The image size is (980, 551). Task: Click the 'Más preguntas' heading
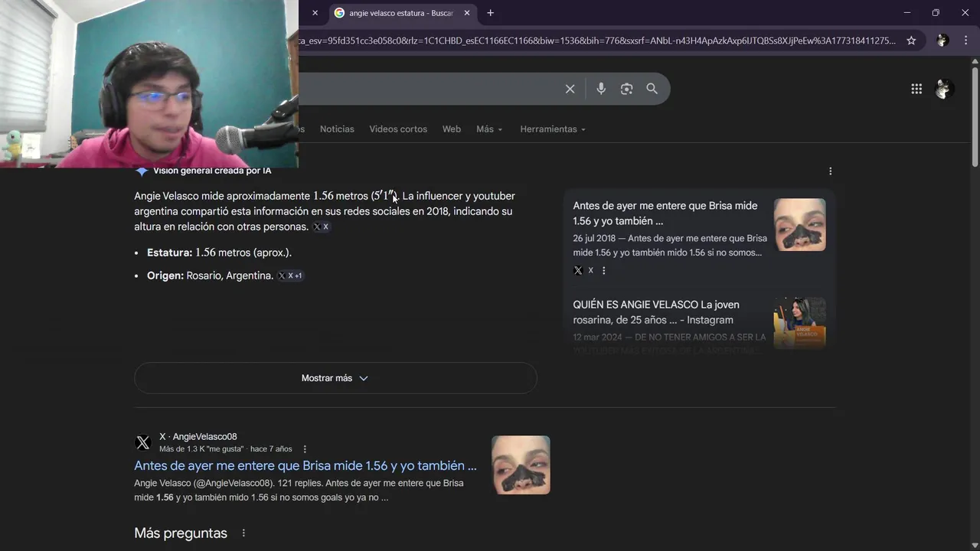point(181,533)
